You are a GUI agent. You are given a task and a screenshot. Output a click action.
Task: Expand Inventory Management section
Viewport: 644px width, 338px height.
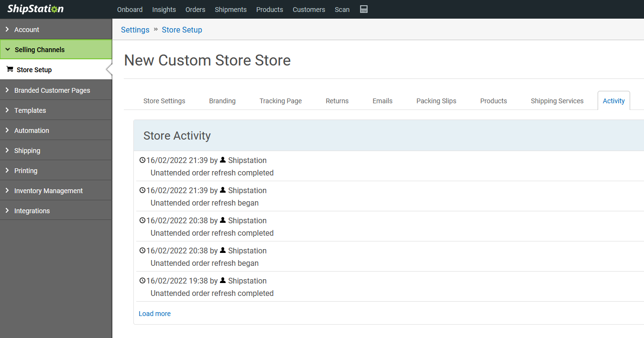pyautogui.click(x=48, y=191)
